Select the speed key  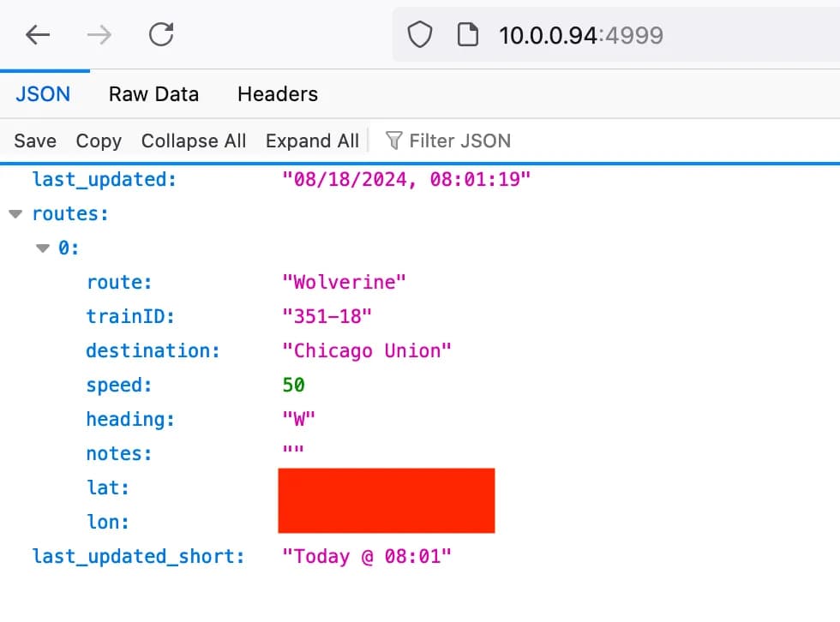119,386
